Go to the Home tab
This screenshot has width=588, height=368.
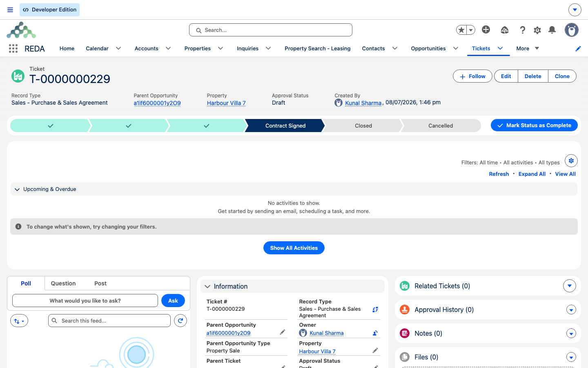tap(67, 48)
